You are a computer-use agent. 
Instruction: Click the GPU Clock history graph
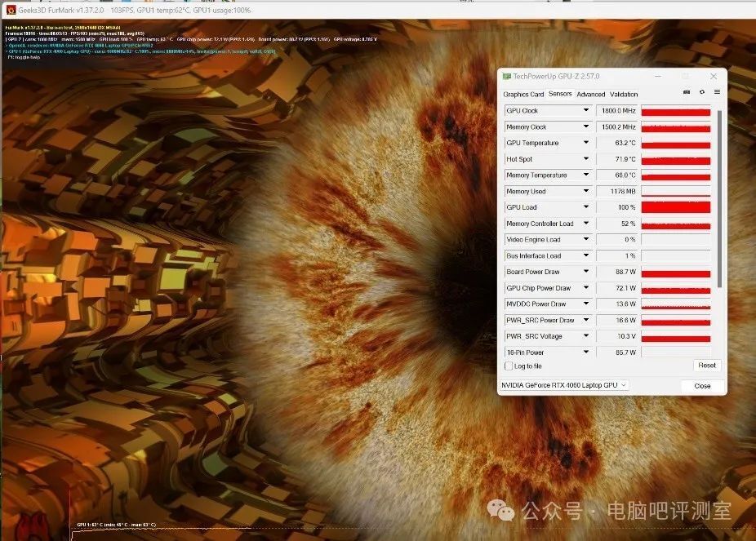point(675,111)
